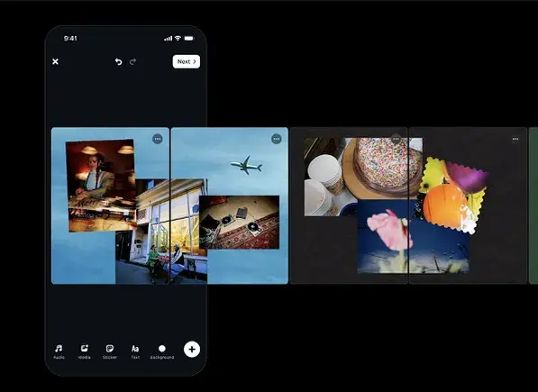
Task: Open the Media tool
Action: (x=85, y=351)
